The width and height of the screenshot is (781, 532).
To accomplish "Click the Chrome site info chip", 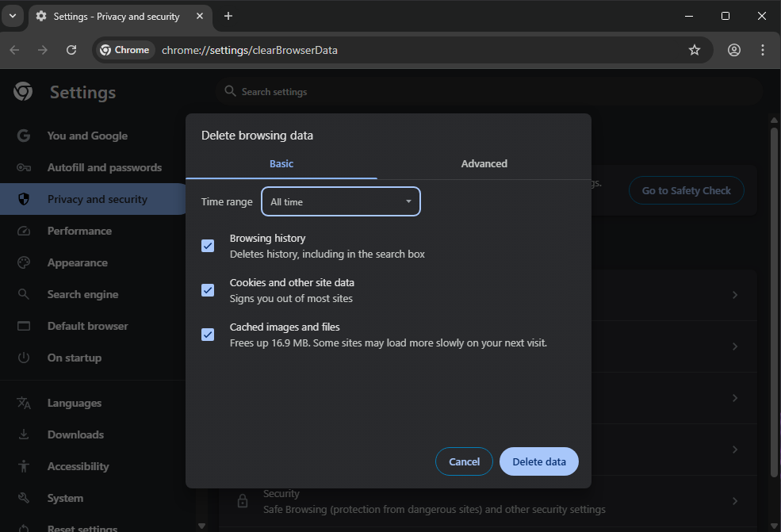I will click(x=125, y=50).
